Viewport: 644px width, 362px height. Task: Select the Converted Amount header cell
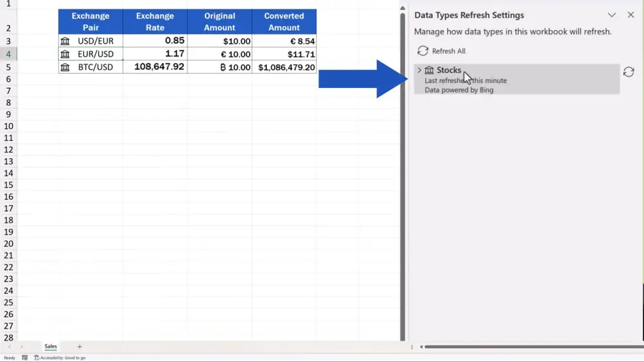(x=284, y=22)
